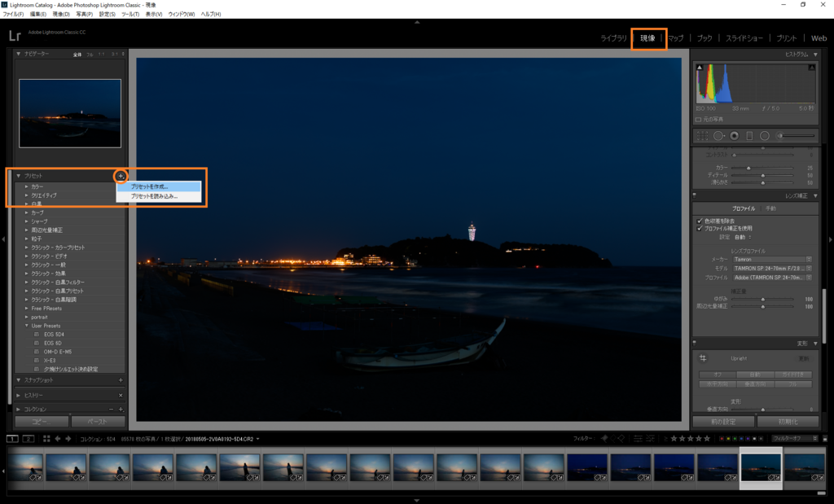
Task: Flip the filter on/off switch in filmstrip
Action: pos(825,439)
